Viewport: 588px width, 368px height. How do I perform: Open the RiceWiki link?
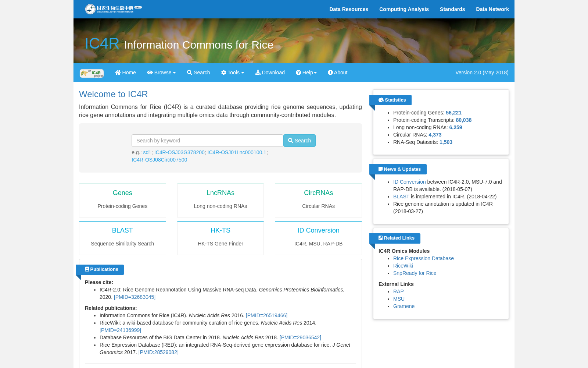pos(403,266)
